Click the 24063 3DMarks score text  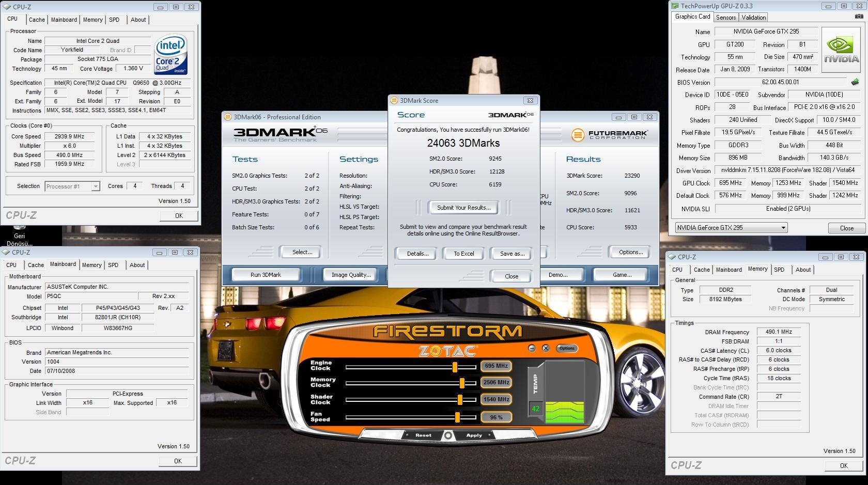[x=463, y=143]
